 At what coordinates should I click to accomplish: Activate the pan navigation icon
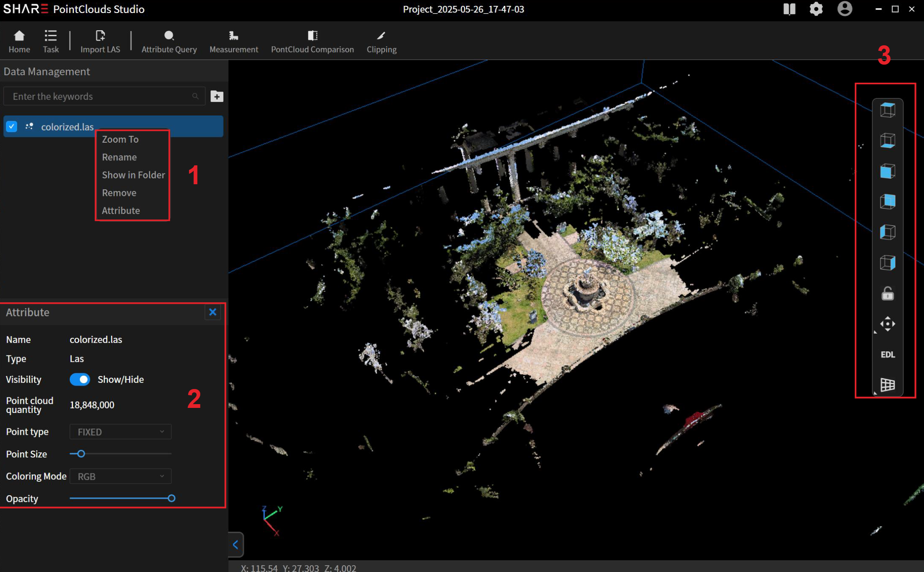(x=887, y=324)
